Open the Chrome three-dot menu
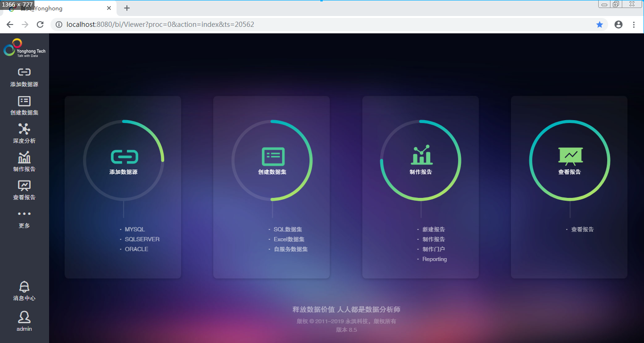 pyautogui.click(x=634, y=24)
